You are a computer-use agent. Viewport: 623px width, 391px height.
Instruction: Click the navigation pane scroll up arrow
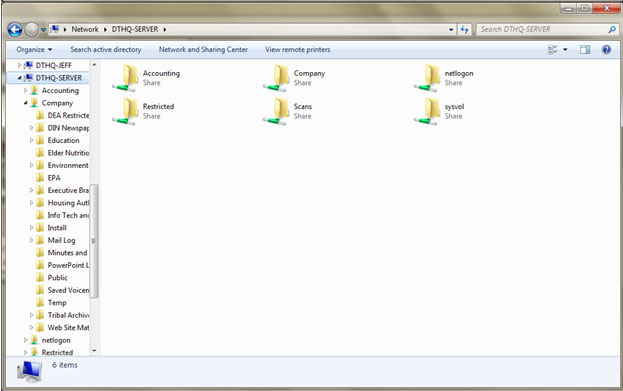94,64
